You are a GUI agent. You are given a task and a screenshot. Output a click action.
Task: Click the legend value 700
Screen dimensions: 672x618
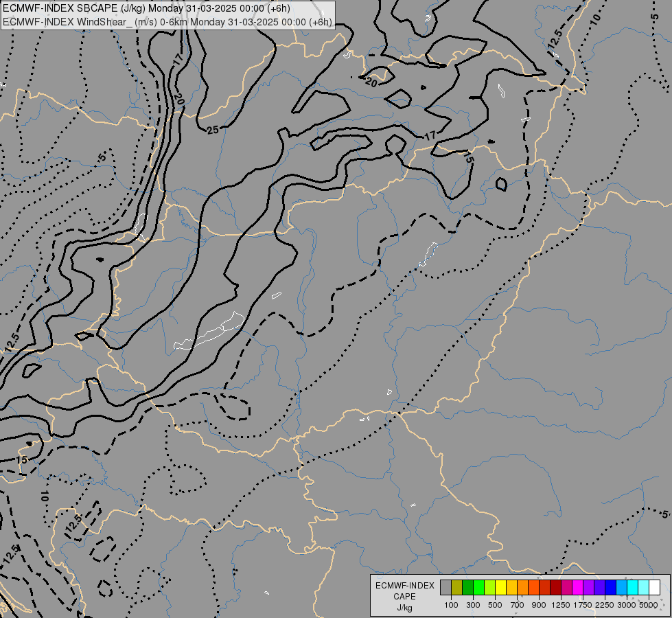(518, 605)
